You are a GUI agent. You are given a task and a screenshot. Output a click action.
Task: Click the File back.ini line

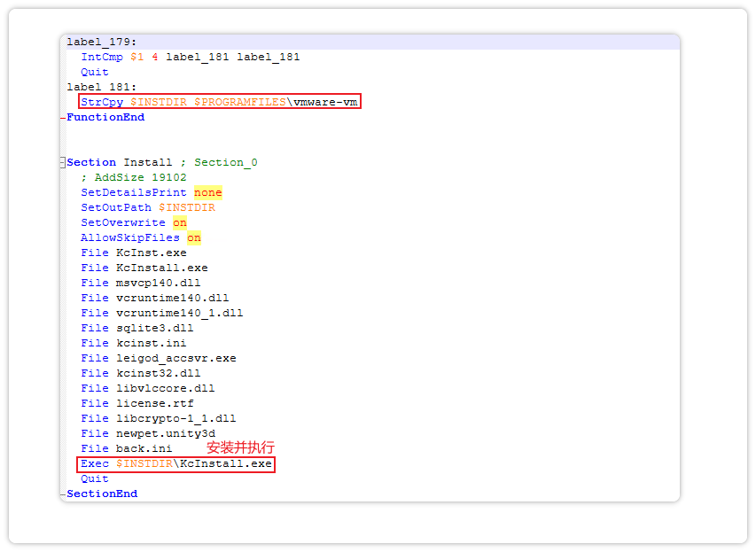[127, 448]
